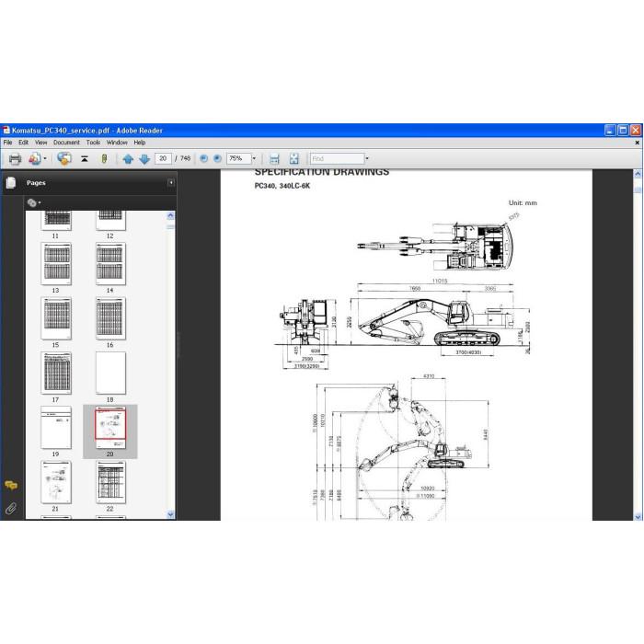Select highlighted page 20 thumbnail

[x=110, y=429]
